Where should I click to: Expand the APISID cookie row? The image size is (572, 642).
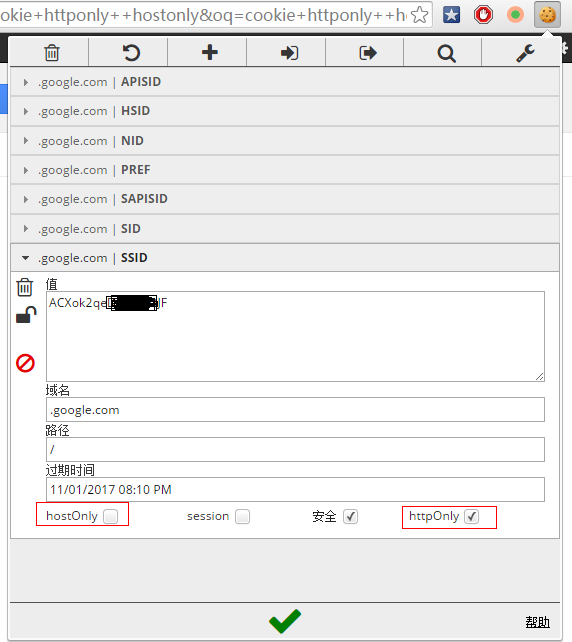click(x=285, y=82)
